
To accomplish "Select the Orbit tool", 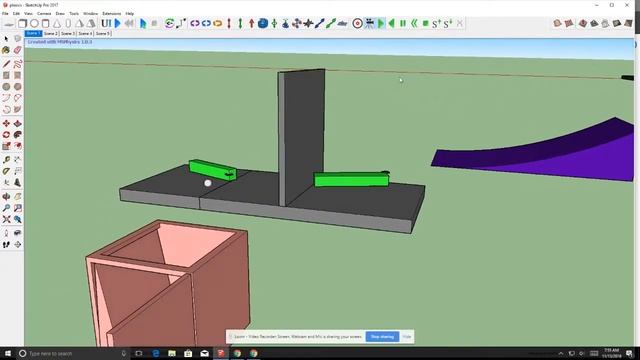I will pyautogui.click(x=6, y=197).
